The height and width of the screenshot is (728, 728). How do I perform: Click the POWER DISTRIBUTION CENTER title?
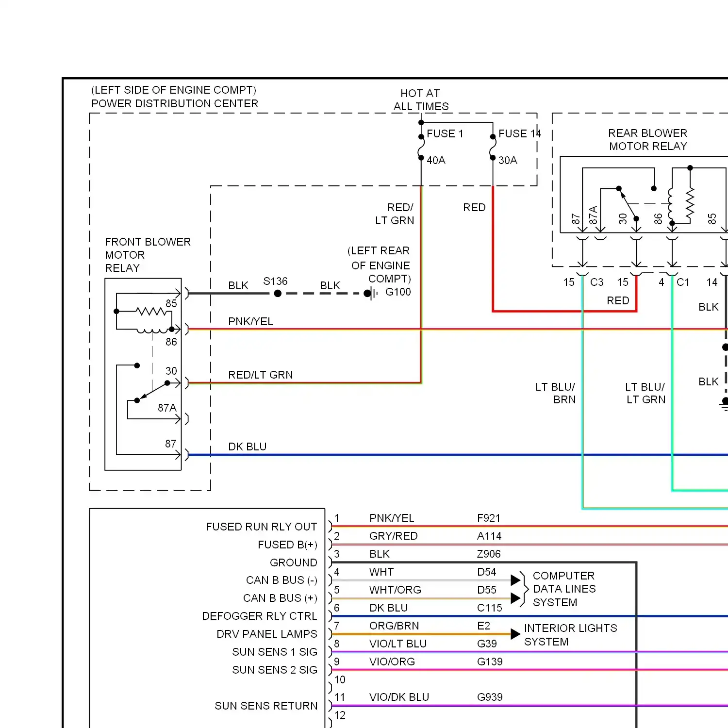coord(175,103)
